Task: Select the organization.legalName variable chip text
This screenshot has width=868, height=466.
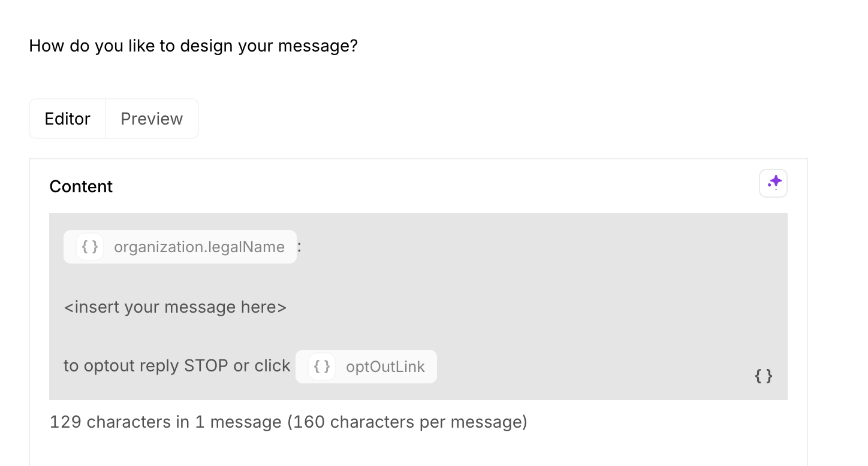Action: 199,247
